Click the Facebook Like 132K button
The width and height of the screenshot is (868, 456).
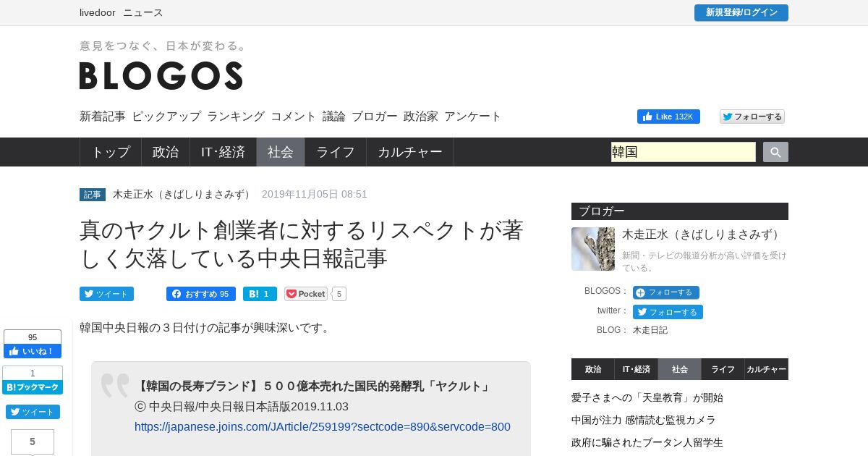[668, 117]
